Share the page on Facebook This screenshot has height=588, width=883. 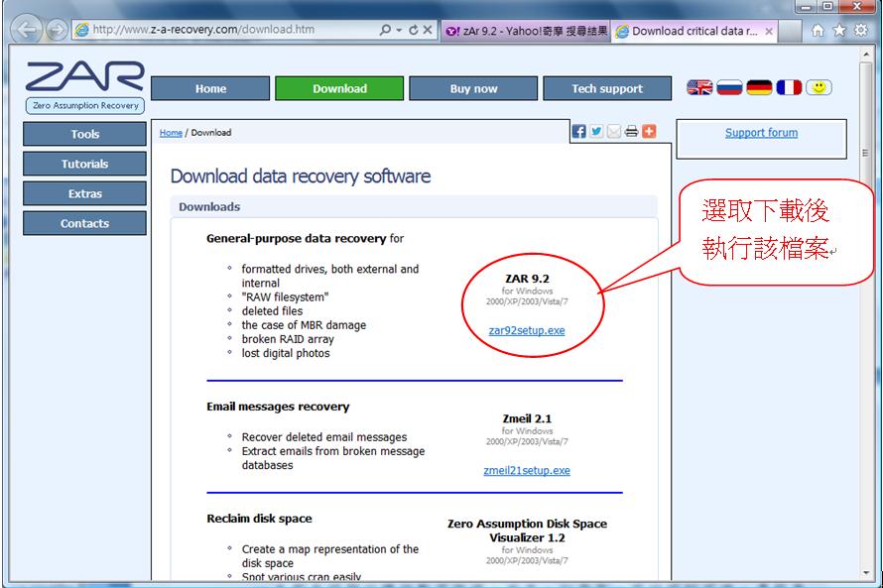(578, 131)
